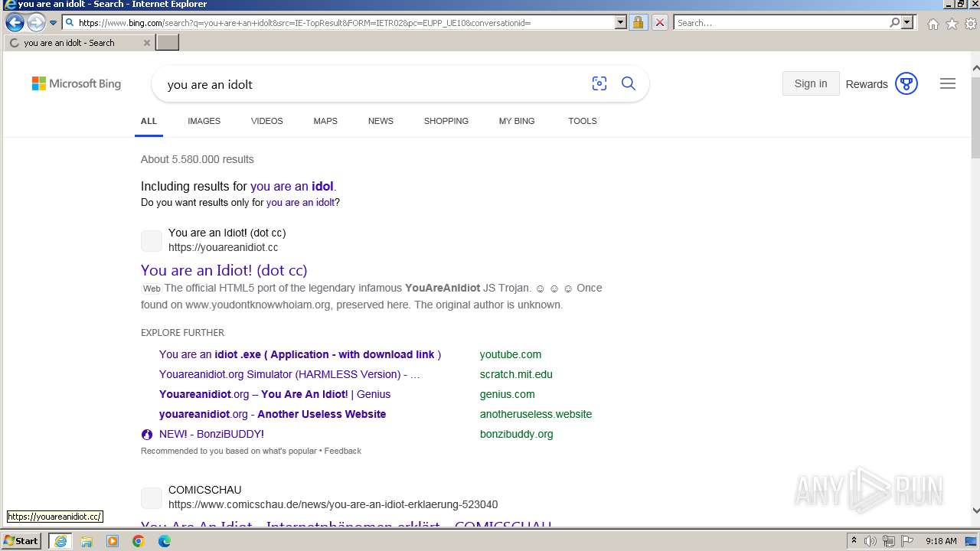The height and width of the screenshot is (551, 980).
Task: Switch to MAPS tab
Action: point(325,121)
